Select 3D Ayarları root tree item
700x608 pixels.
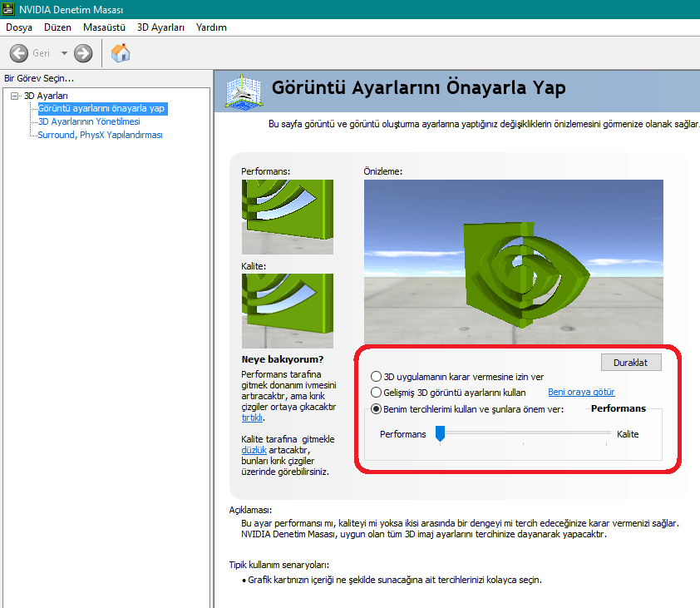(x=46, y=96)
